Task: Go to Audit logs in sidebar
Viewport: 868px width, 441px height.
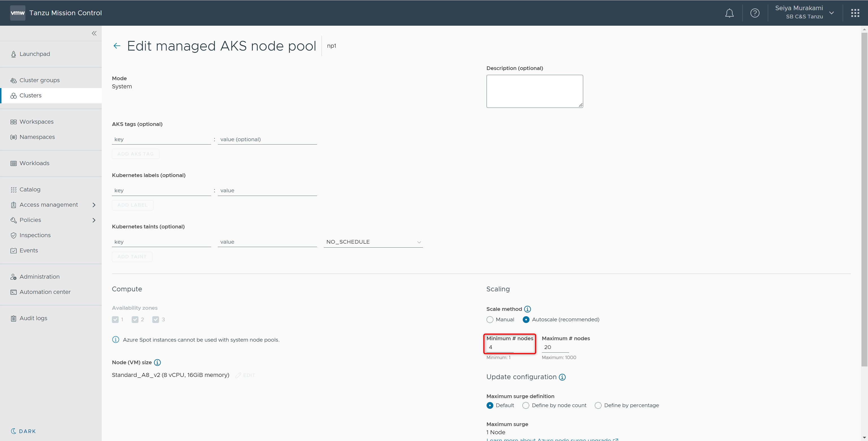Action: click(33, 318)
